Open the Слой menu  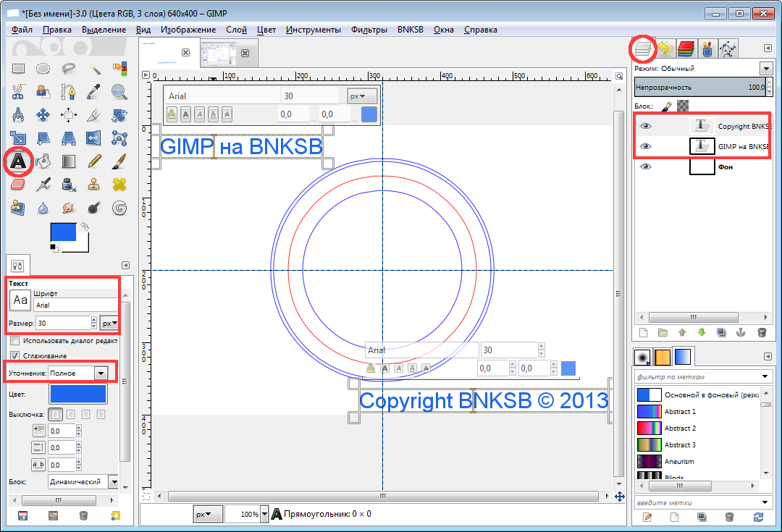click(x=236, y=30)
